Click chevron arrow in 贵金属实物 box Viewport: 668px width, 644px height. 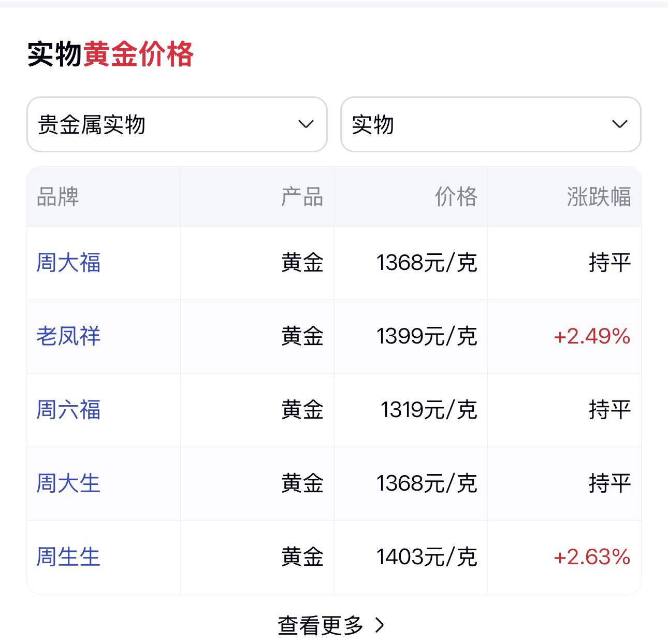306,124
